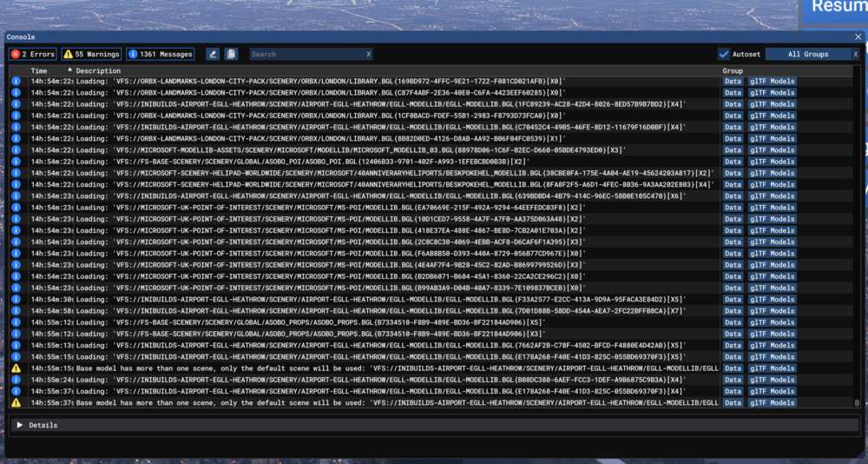This screenshot has height=464, width=868.
Task: Toggle the 1361 Messages filter
Action: pos(161,54)
